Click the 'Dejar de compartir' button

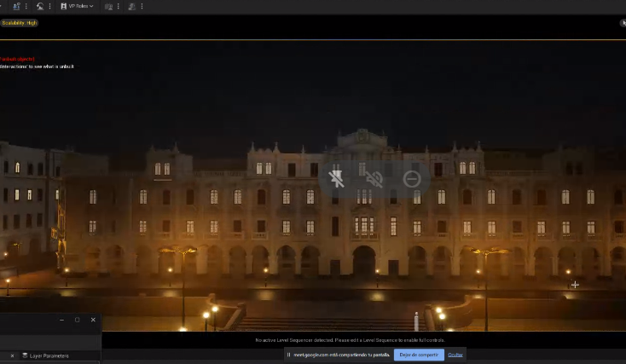coord(419,355)
